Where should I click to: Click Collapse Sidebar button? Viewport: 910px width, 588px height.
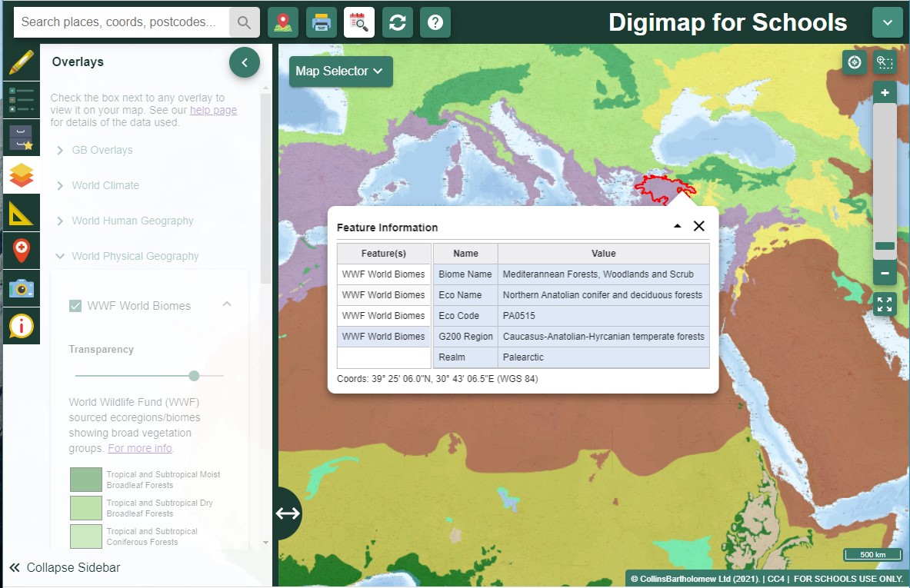tap(65, 568)
